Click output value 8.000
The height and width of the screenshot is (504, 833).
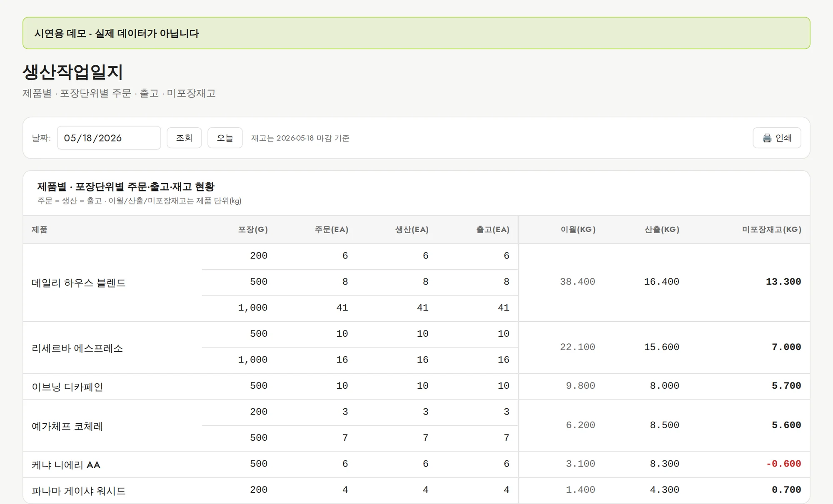(x=665, y=386)
